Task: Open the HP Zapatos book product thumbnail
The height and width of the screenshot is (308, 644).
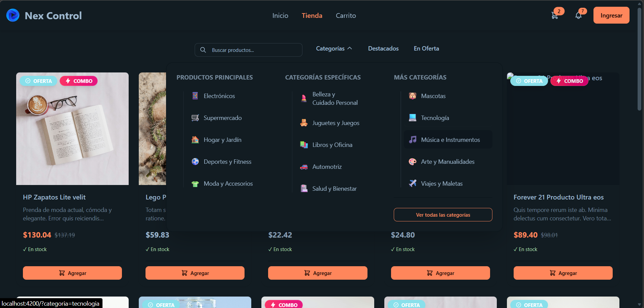Action: point(72,135)
